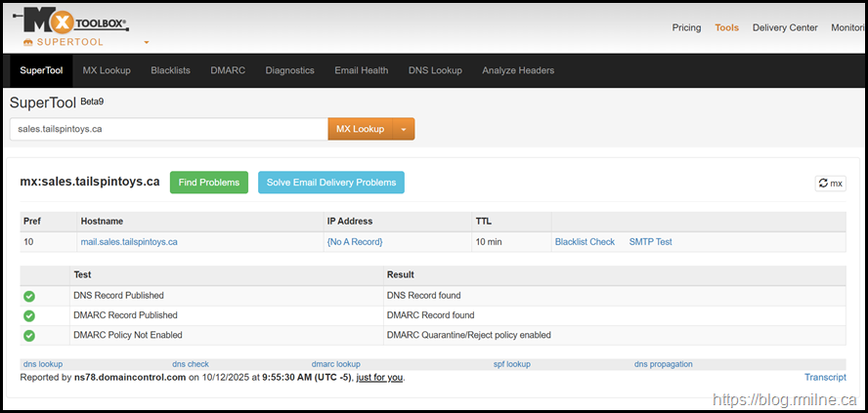Click green check icon for DMARC Policy Not Enabled

[29, 335]
